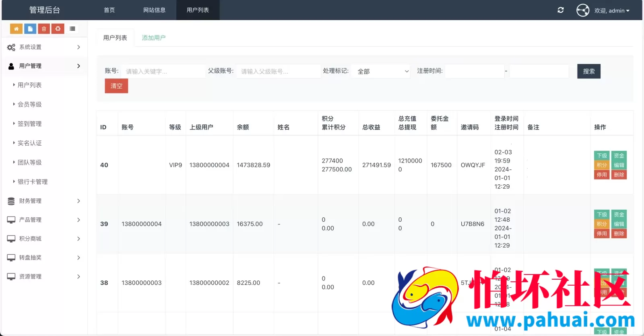The image size is (644, 336).
Task: Click the person icon beside 用户管理
Action: (x=11, y=66)
